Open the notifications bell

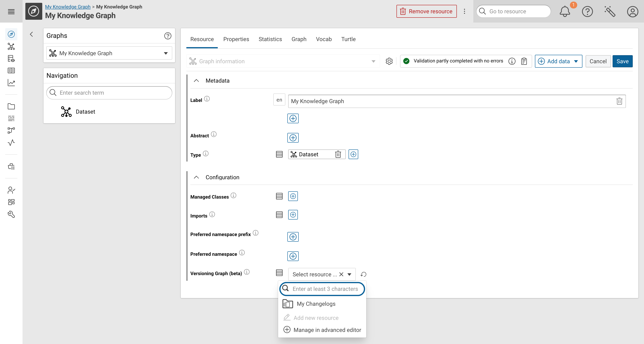(565, 11)
